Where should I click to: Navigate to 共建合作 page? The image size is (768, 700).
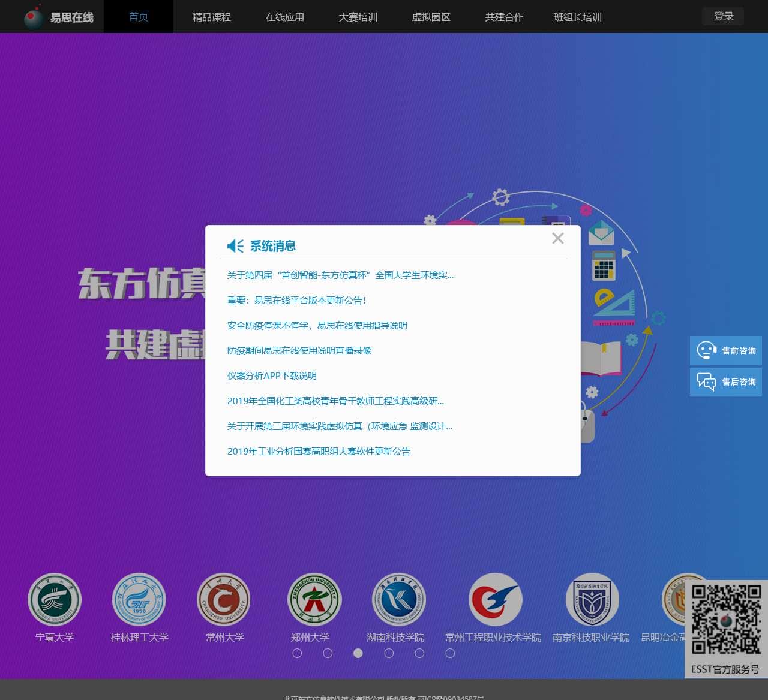(x=505, y=17)
